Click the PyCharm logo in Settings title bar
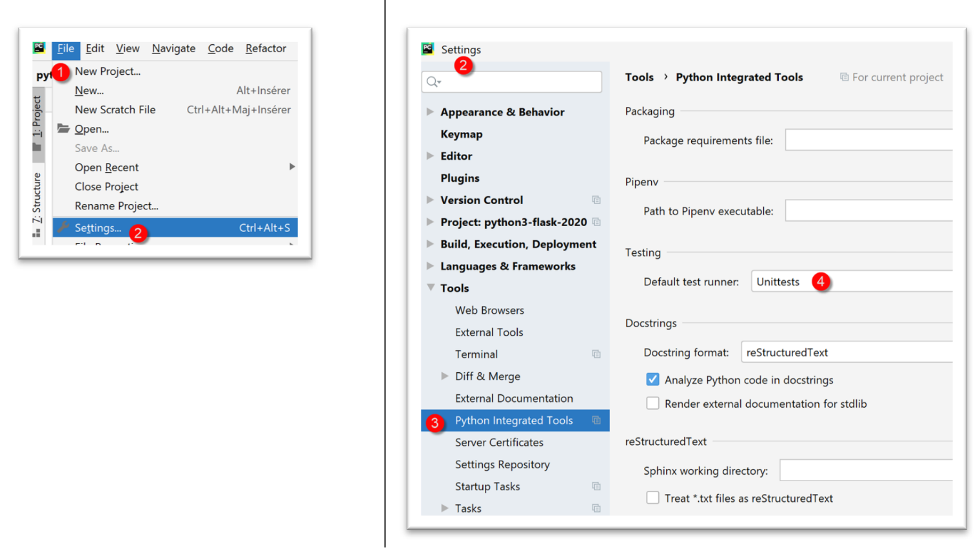 point(428,49)
